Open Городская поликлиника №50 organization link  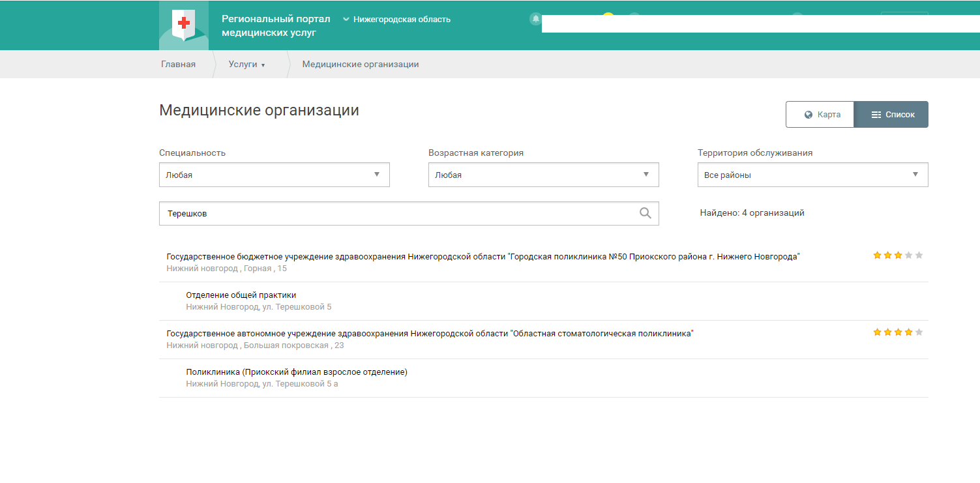pyautogui.click(x=483, y=257)
